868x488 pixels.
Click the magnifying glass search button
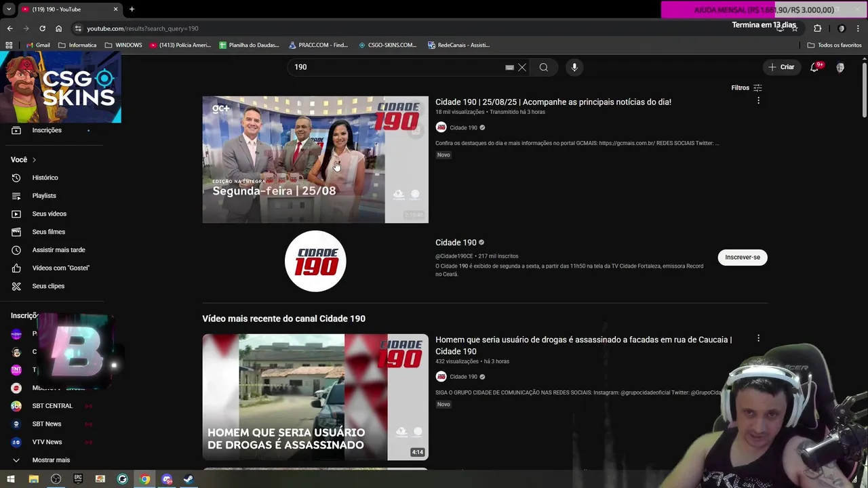pos(543,67)
